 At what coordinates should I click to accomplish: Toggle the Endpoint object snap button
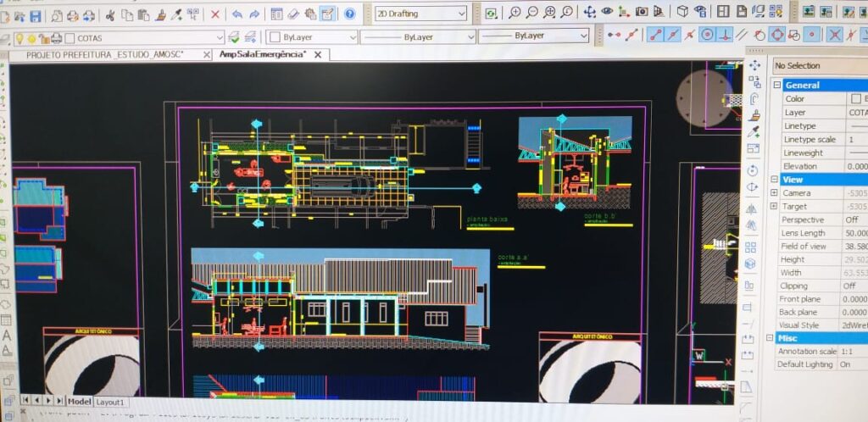coord(654,35)
